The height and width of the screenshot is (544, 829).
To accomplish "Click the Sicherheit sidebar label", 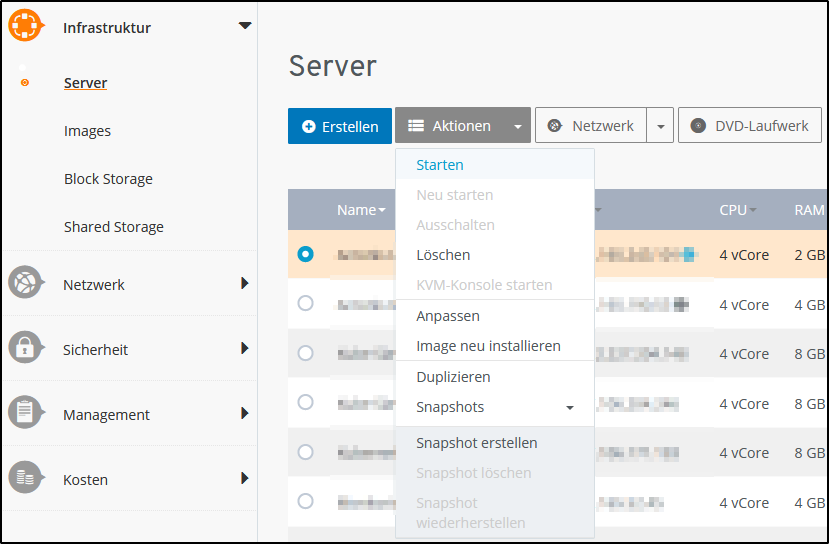I will 95,350.
